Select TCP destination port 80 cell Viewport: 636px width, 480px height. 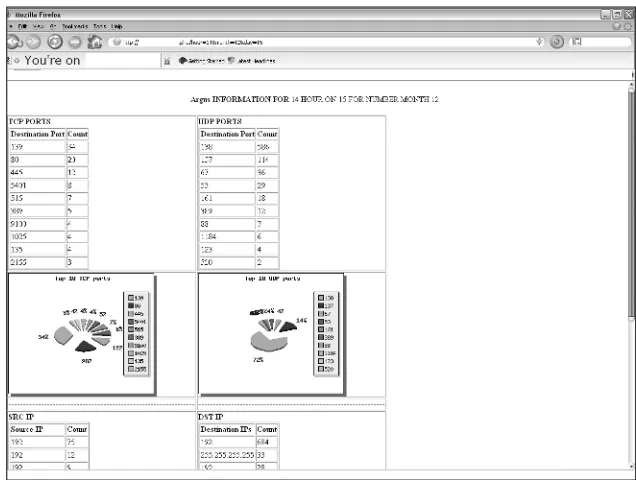(37, 160)
